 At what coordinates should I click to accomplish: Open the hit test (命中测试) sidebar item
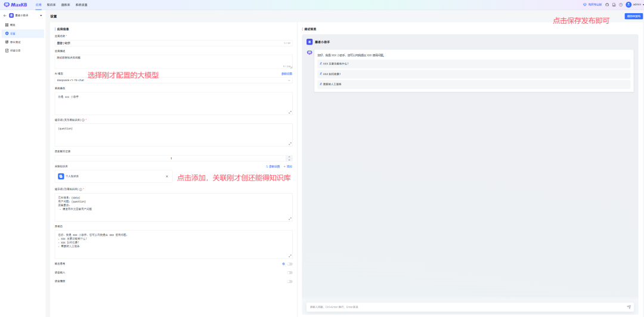click(x=23, y=42)
